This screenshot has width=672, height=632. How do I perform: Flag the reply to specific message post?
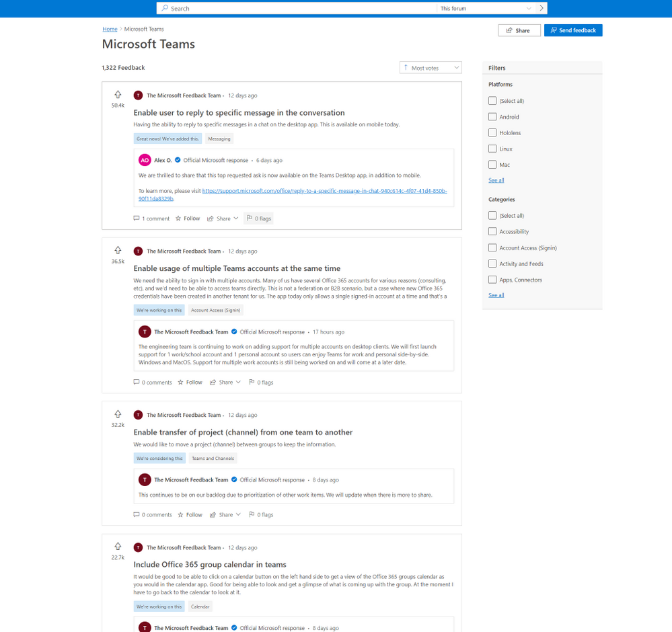tap(259, 219)
